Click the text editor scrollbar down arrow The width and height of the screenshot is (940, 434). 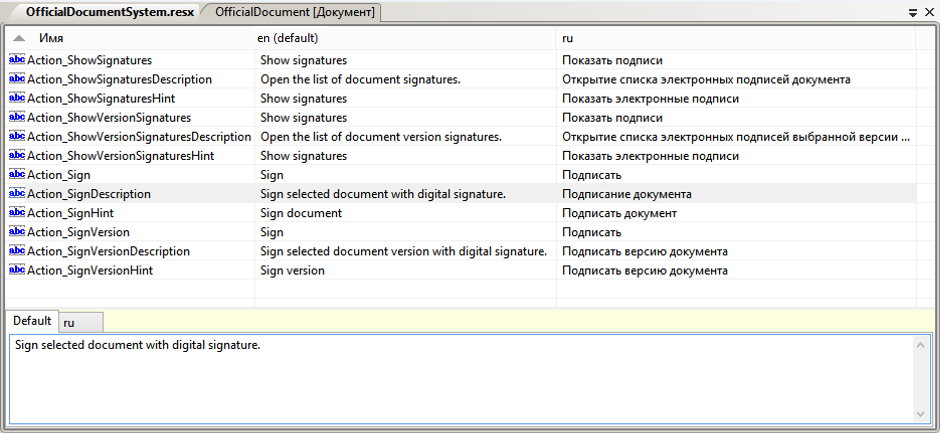pos(921,414)
